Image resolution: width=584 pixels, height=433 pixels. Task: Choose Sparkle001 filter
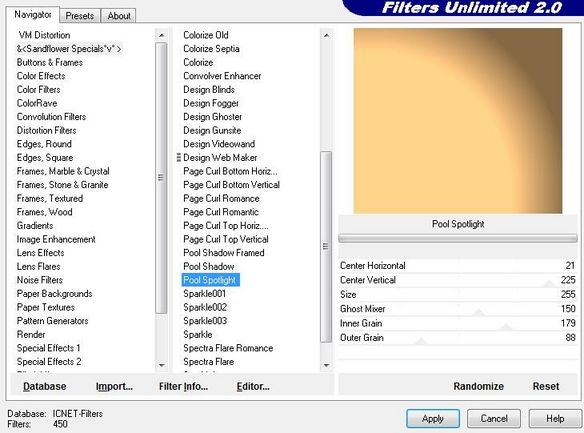pos(204,293)
